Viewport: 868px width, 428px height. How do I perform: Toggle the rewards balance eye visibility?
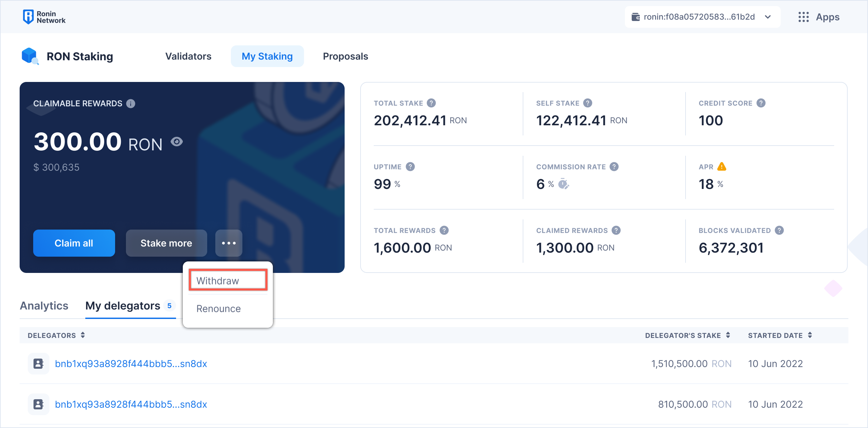[x=177, y=142]
